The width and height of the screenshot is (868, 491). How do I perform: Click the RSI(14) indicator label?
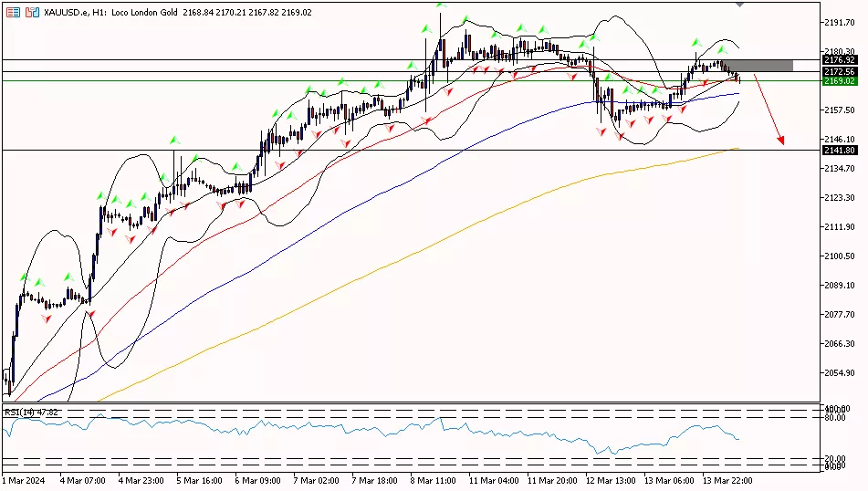pos(32,413)
